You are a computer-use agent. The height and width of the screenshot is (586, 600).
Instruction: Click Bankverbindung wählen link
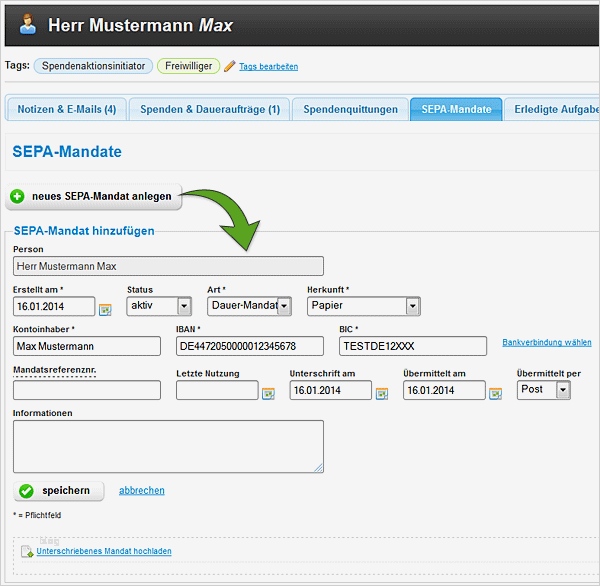[x=546, y=342]
